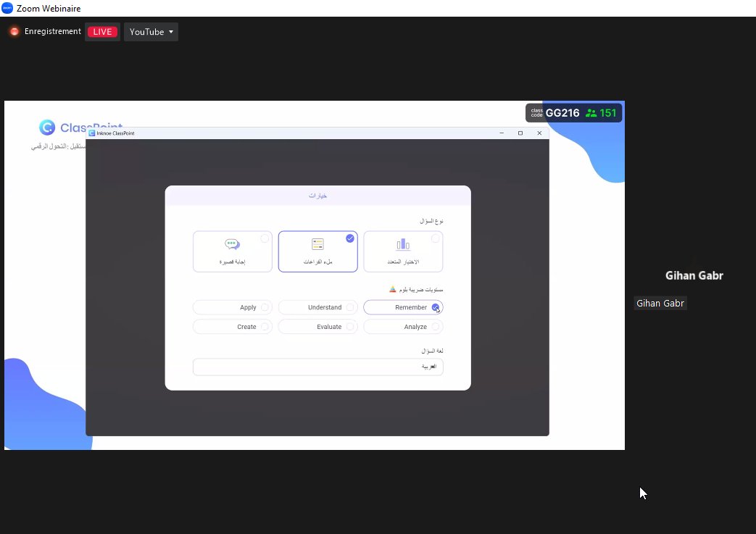Screen dimensions: 756x534
Task: Select the Understand Bloom level option
Action: 317,307
